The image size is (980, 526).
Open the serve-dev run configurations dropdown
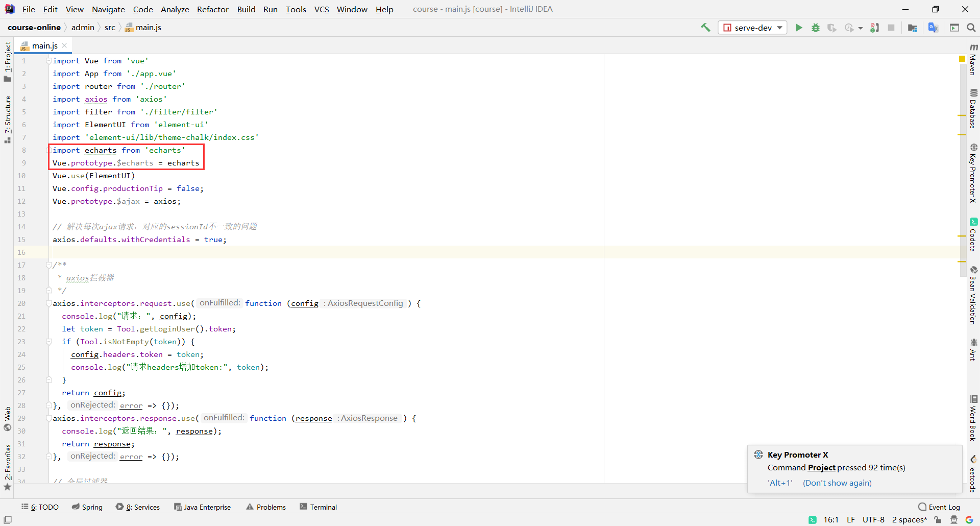779,28
